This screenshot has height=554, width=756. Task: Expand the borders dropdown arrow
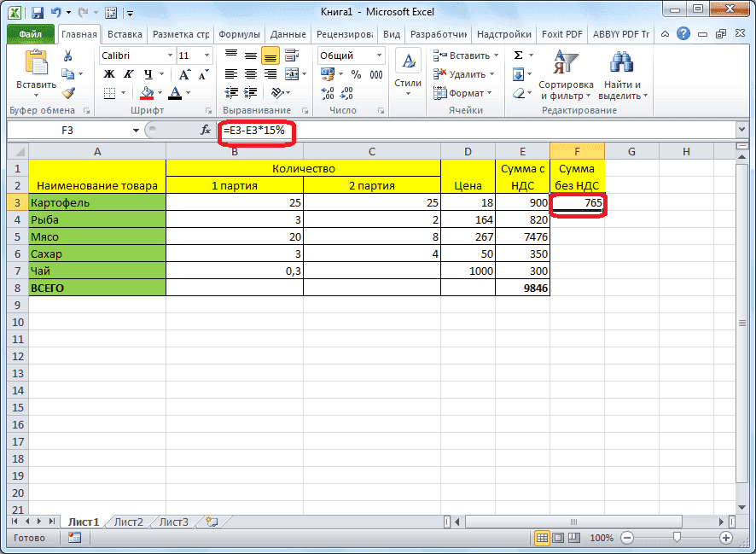click(123, 92)
